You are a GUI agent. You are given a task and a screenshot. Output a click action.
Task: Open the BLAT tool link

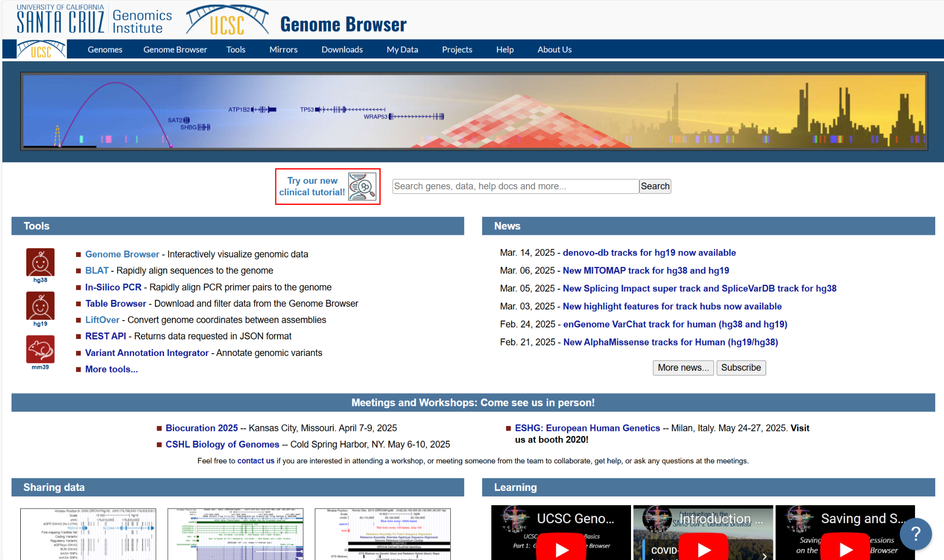[97, 270]
